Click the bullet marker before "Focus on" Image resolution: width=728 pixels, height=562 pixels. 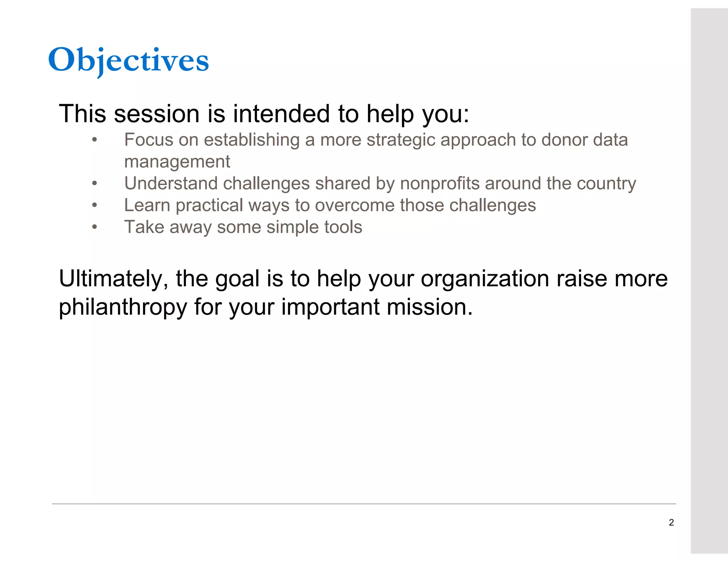point(94,140)
